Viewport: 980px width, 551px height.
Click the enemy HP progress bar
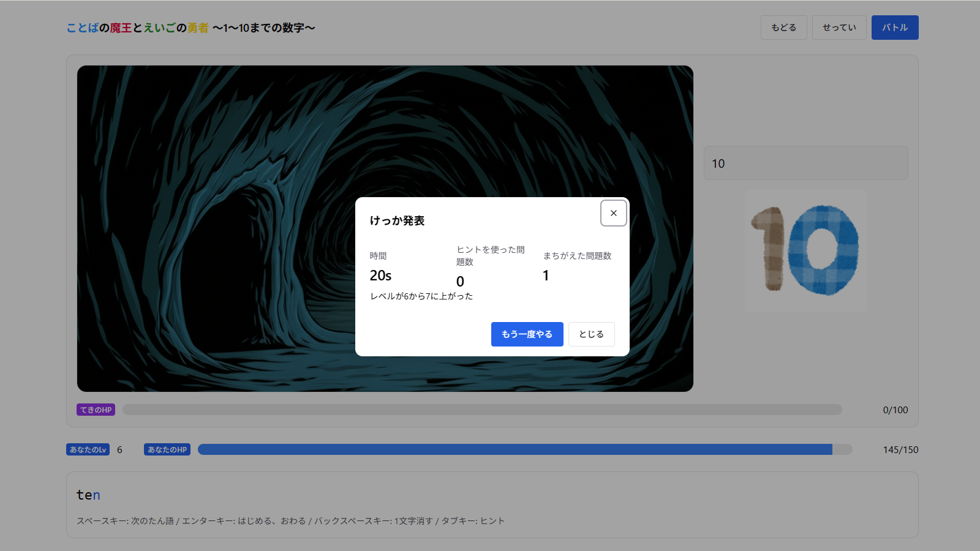pyautogui.click(x=483, y=410)
